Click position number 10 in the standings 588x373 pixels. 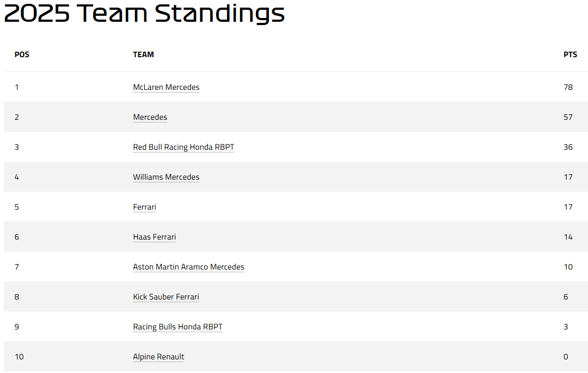point(19,357)
